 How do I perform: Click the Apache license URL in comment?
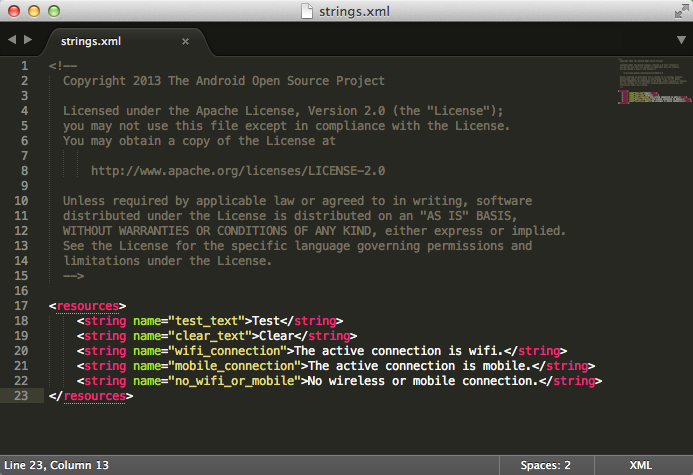[238, 171]
